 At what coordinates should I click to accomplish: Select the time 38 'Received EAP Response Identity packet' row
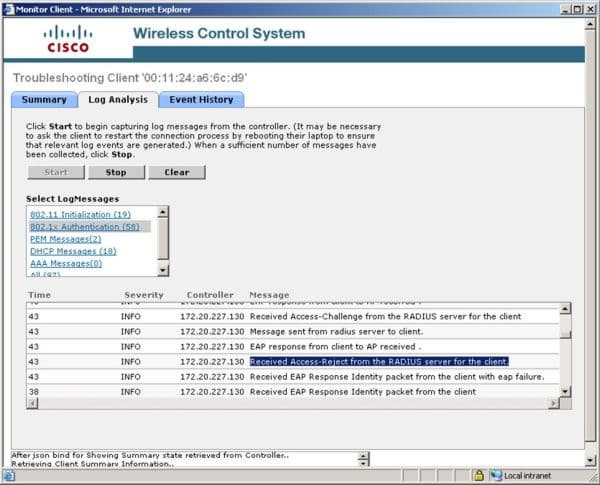293,392
